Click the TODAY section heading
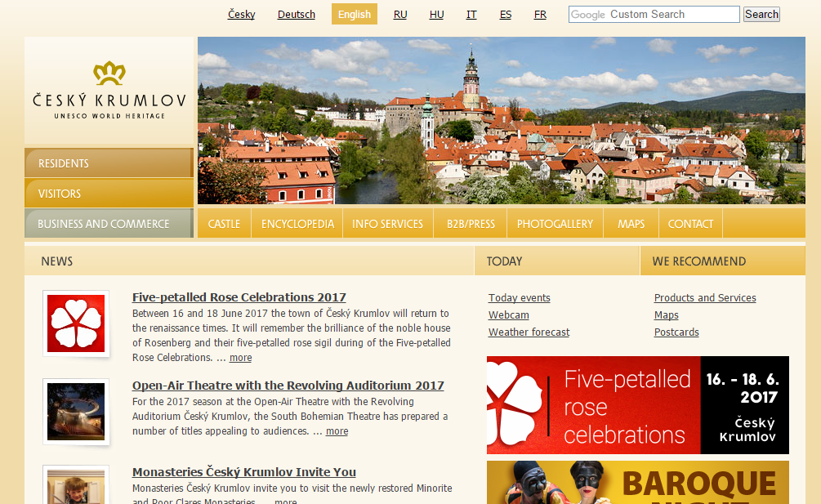The height and width of the screenshot is (504, 821). [x=504, y=261]
